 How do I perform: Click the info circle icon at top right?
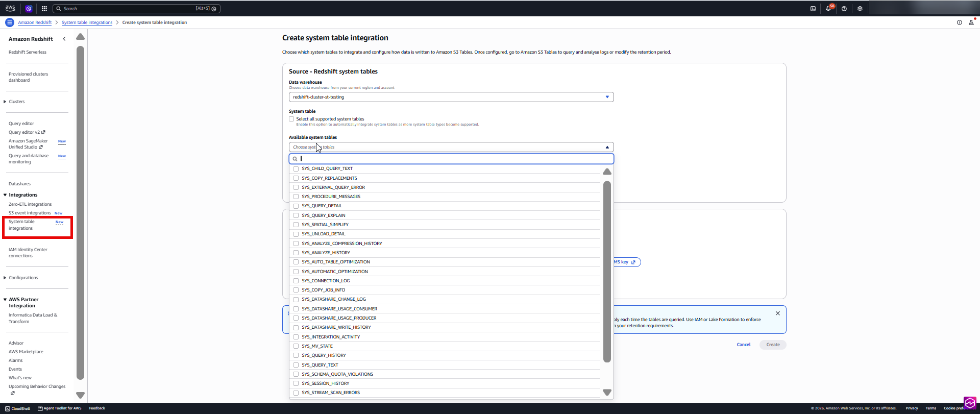960,22
